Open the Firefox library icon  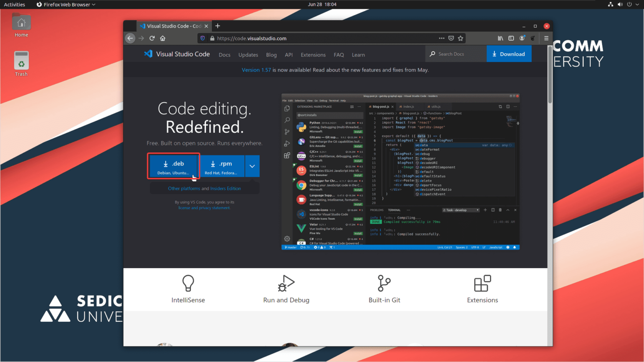[500, 38]
